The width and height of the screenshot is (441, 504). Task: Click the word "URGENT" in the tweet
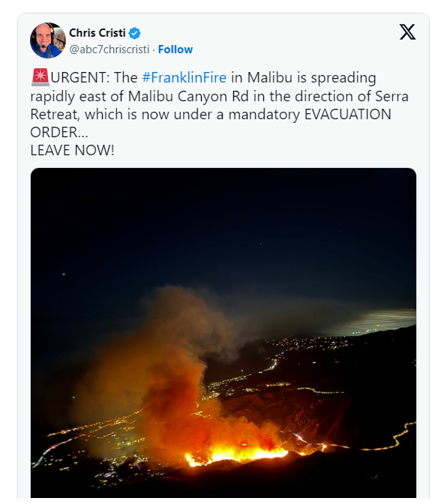pos(76,77)
